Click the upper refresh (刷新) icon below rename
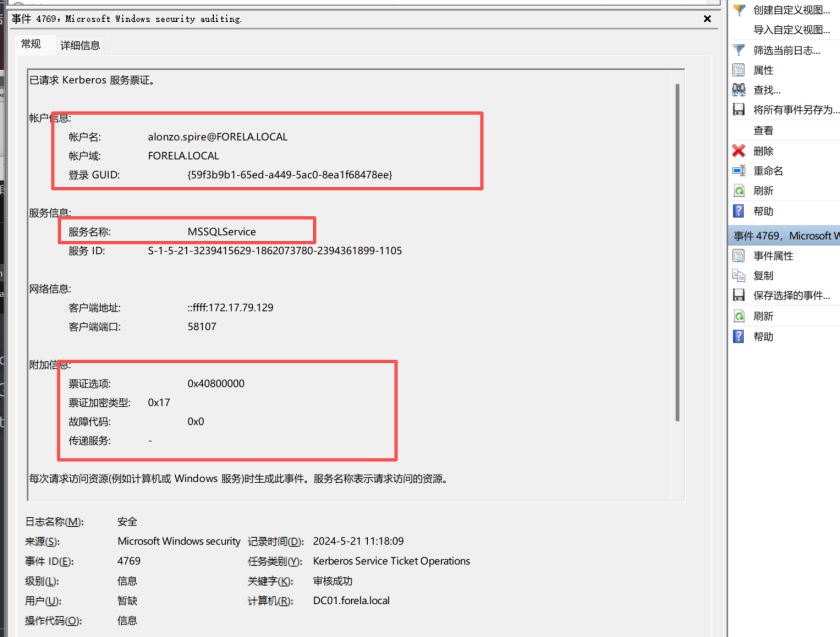The image size is (840, 637). click(739, 191)
